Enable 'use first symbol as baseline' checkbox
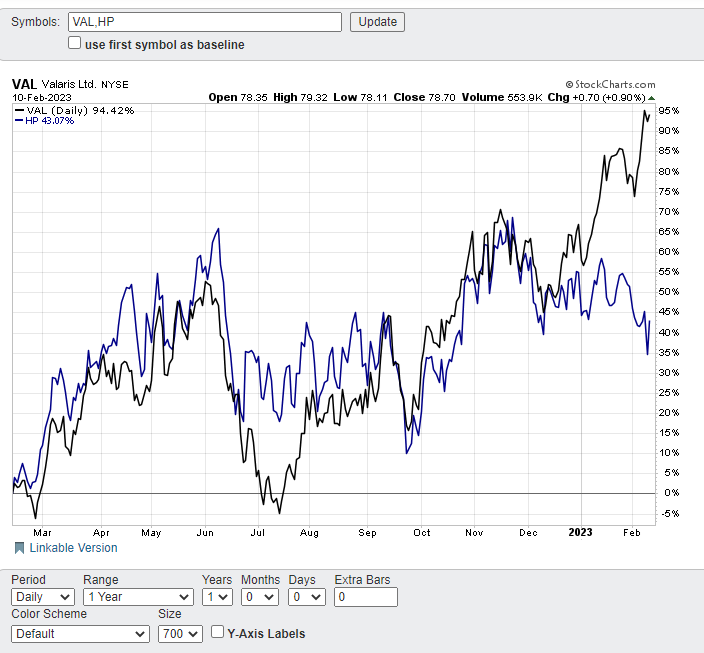Image resolution: width=704 pixels, height=653 pixels. [x=75, y=43]
